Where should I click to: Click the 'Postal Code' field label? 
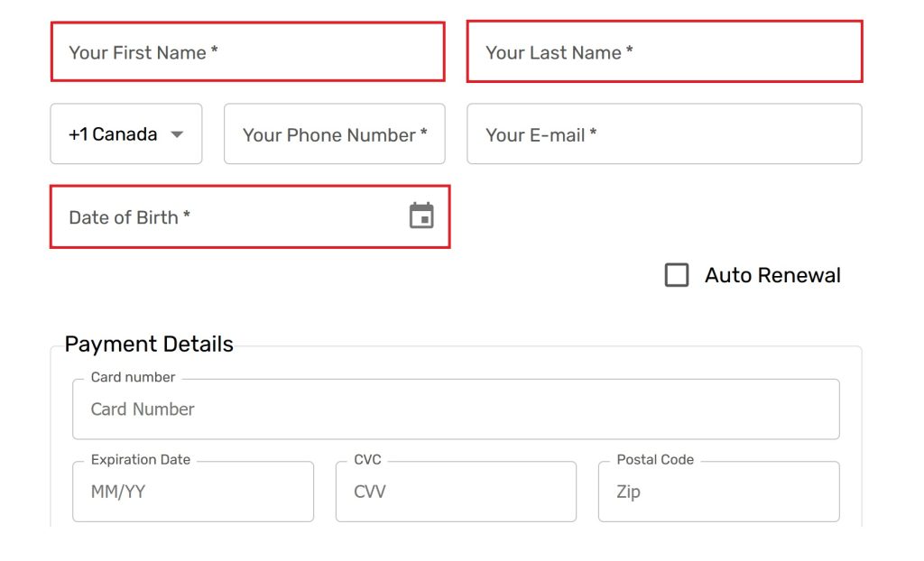tap(655, 459)
